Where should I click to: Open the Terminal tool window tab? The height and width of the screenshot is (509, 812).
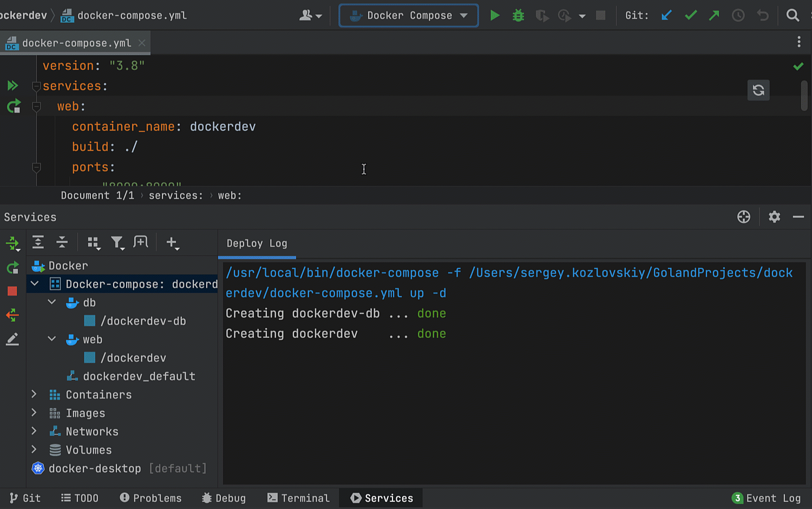coord(298,498)
